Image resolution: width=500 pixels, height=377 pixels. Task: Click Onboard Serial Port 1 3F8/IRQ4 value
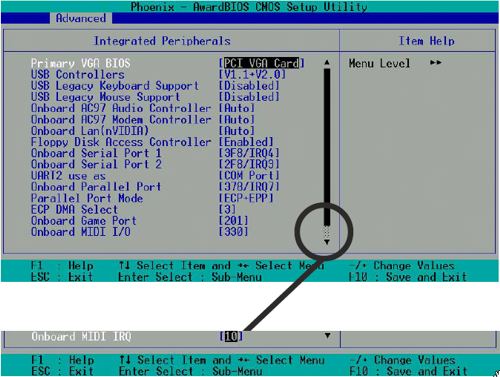pyautogui.click(x=249, y=153)
